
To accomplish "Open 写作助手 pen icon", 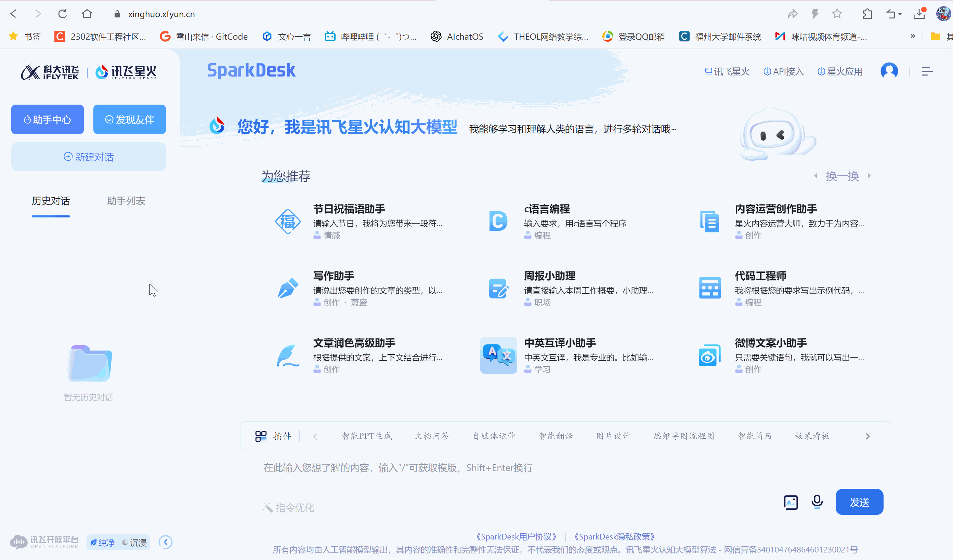I will pyautogui.click(x=288, y=288).
